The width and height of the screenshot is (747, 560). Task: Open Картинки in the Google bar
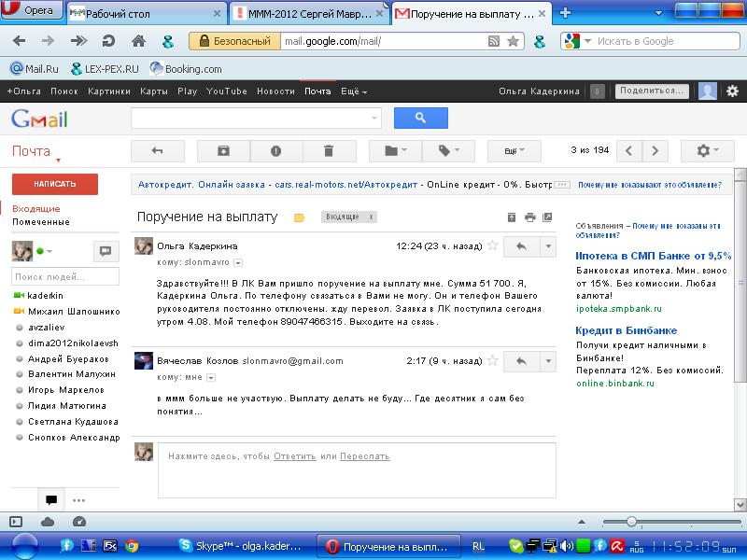108,91
